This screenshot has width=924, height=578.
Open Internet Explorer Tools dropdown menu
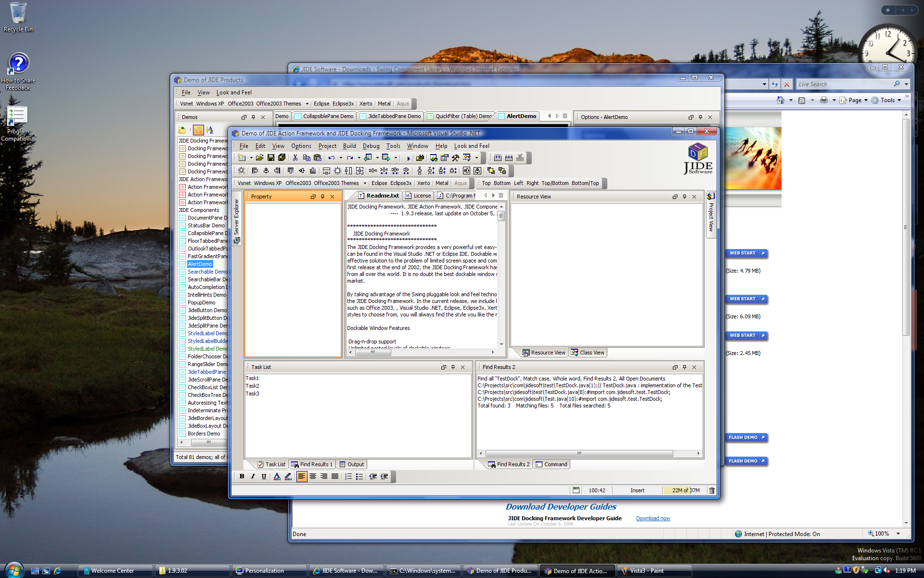[886, 100]
